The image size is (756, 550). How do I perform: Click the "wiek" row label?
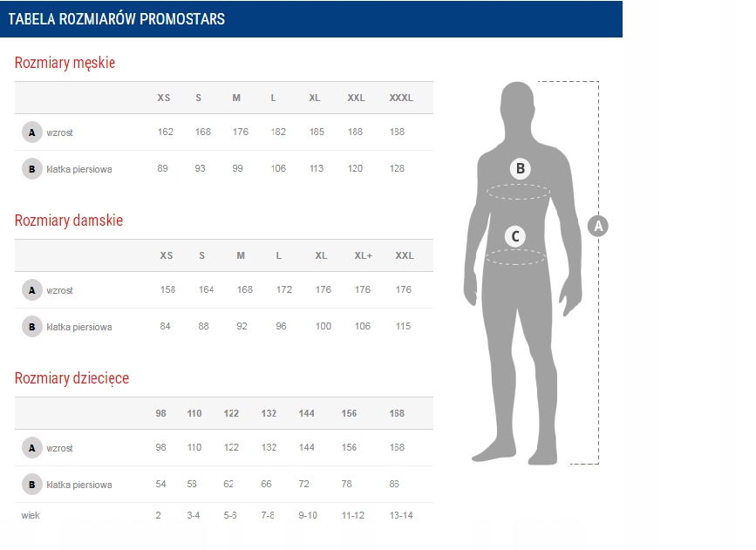click(31, 515)
